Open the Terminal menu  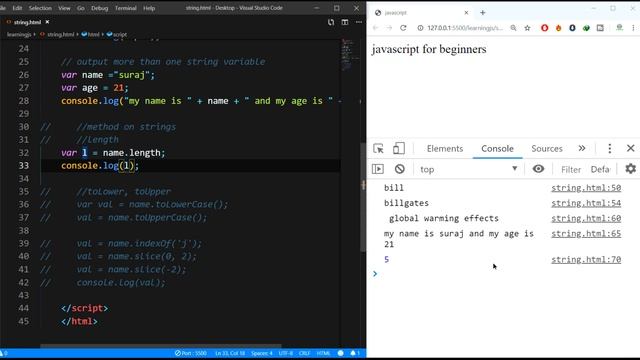tap(125, 8)
